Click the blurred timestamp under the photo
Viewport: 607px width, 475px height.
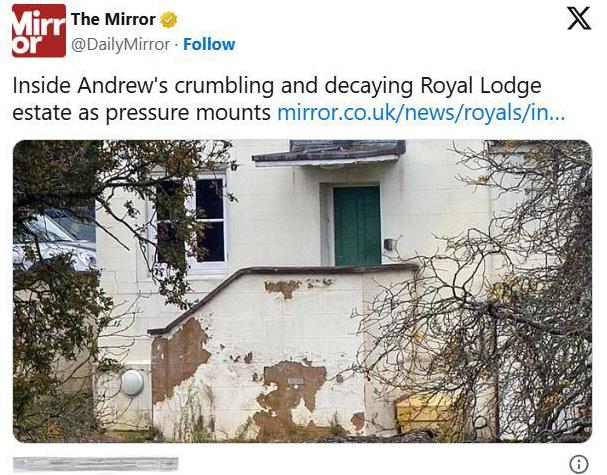coord(96,464)
